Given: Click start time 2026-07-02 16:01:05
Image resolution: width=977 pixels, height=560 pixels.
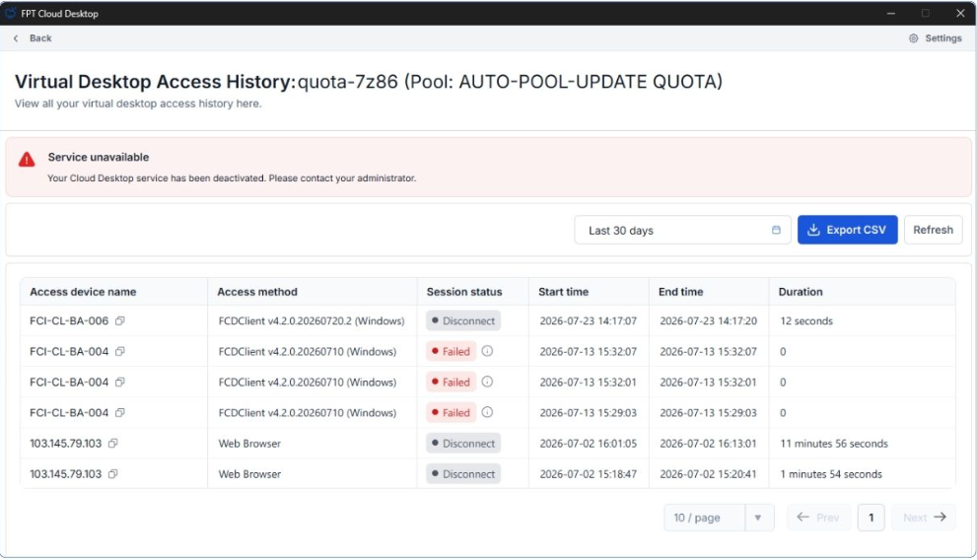Looking at the screenshot, I should point(589,444).
